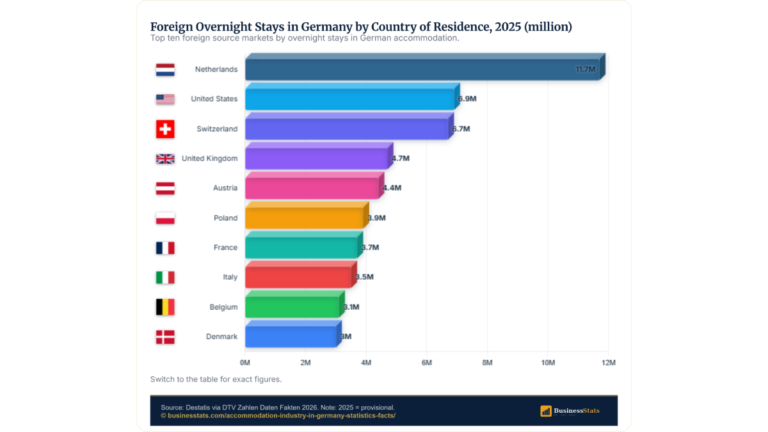
Task: Click the Poland country label
Action: [225, 218]
